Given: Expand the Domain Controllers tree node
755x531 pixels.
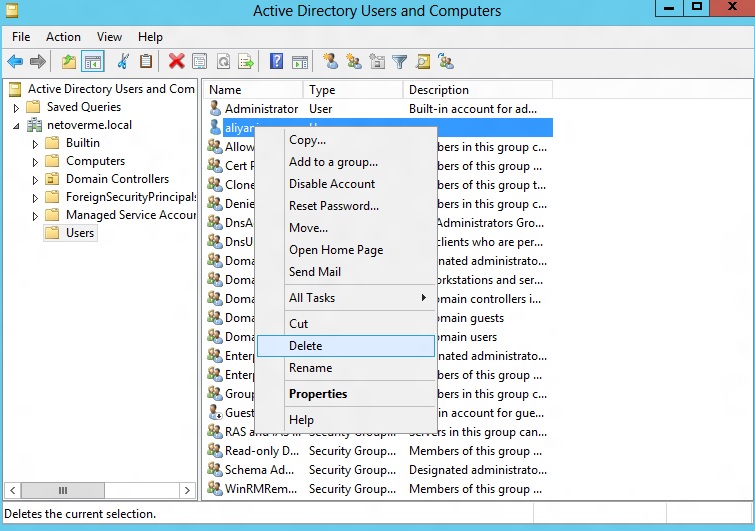Looking at the screenshot, I should pyautogui.click(x=35, y=180).
